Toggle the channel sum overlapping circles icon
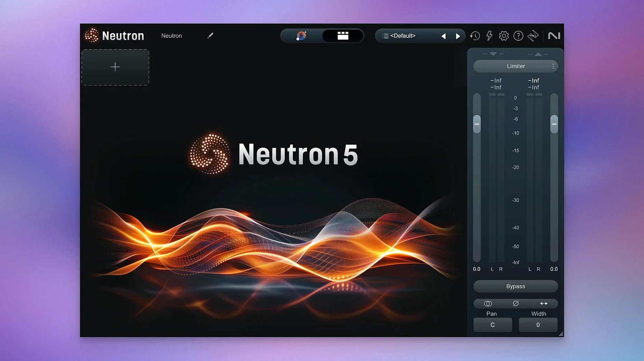The width and height of the screenshot is (644, 361). 488,303
